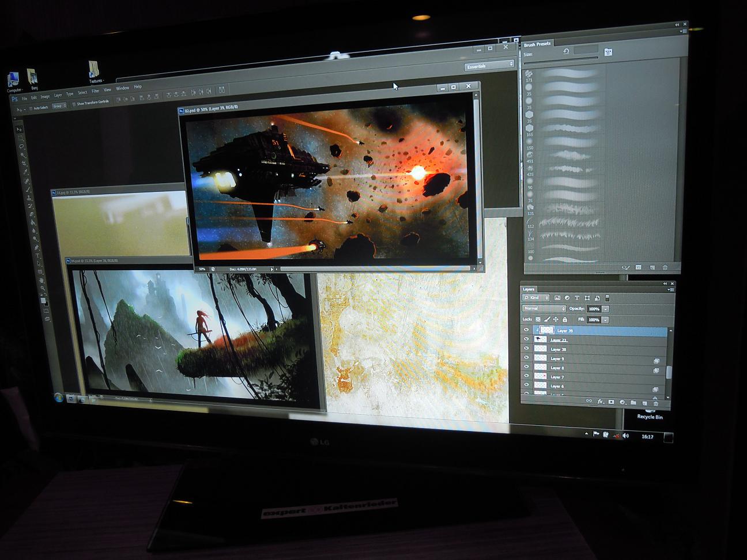747x560 pixels.
Task: Select the Move tool in the toolbox
Action: tap(20, 130)
